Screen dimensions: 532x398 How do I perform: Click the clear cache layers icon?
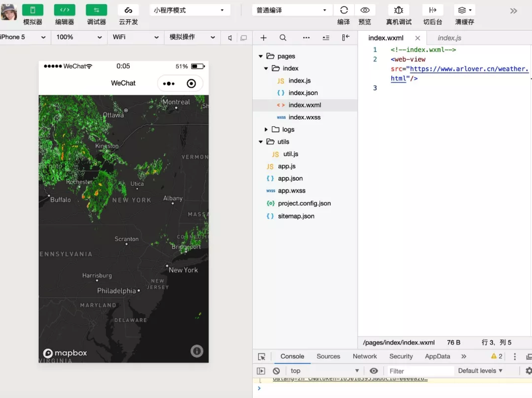(464, 10)
